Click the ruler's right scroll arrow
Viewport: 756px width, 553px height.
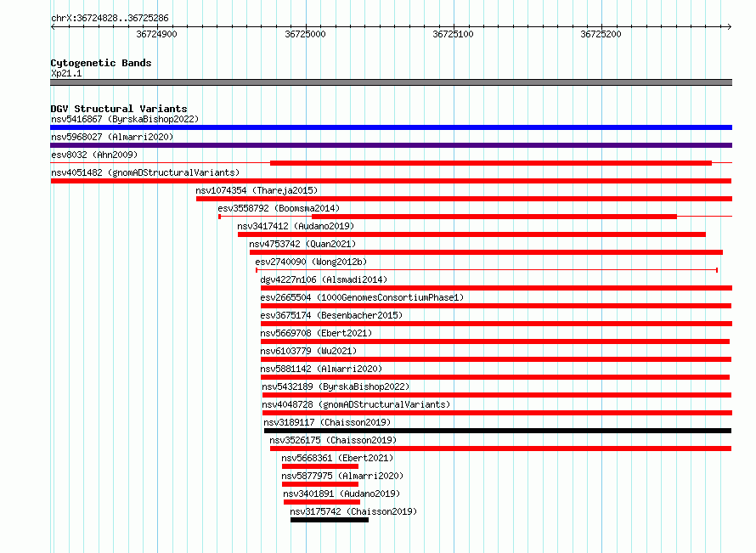[730, 26]
